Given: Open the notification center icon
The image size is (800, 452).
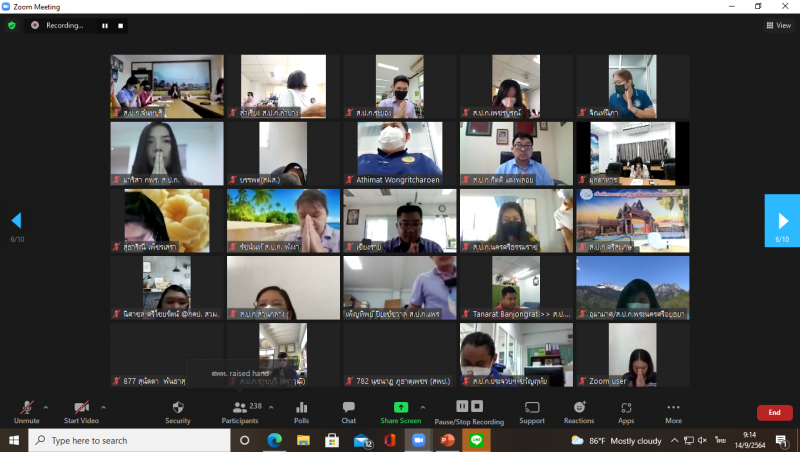Looking at the screenshot, I should [782, 440].
